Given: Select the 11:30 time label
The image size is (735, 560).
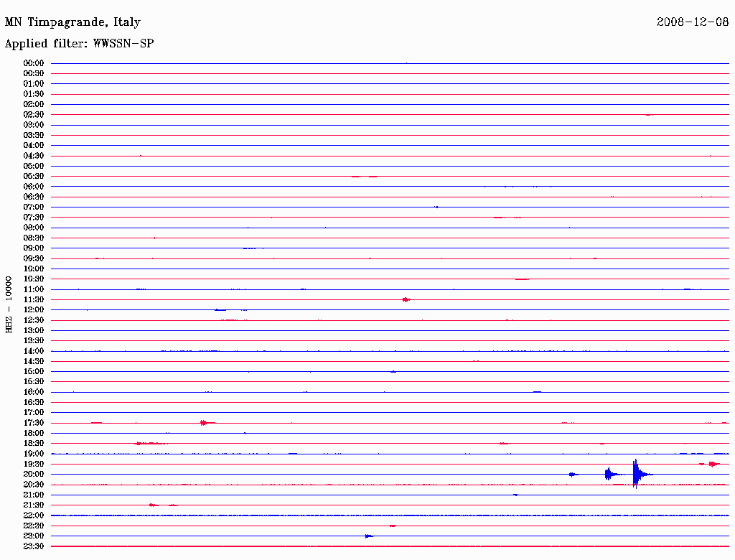Looking at the screenshot, I should tap(34, 299).
